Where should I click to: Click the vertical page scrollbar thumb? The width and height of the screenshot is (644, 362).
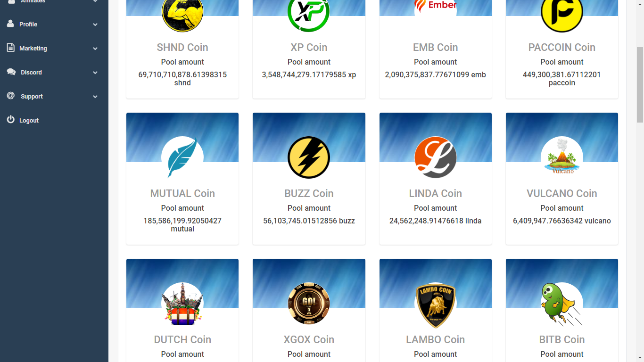click(x=640, y=85)
